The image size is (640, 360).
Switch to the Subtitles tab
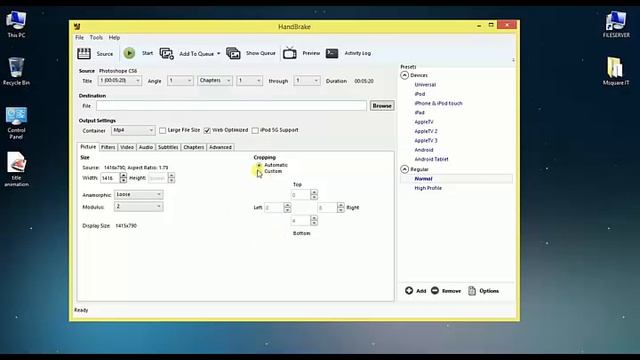pos(168,147)
